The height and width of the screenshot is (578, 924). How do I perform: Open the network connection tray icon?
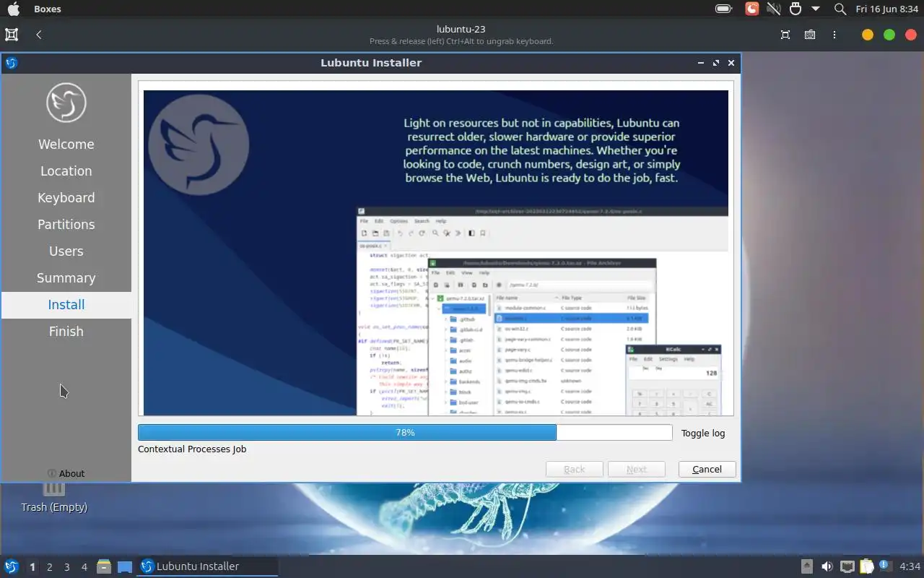point(847,566)
